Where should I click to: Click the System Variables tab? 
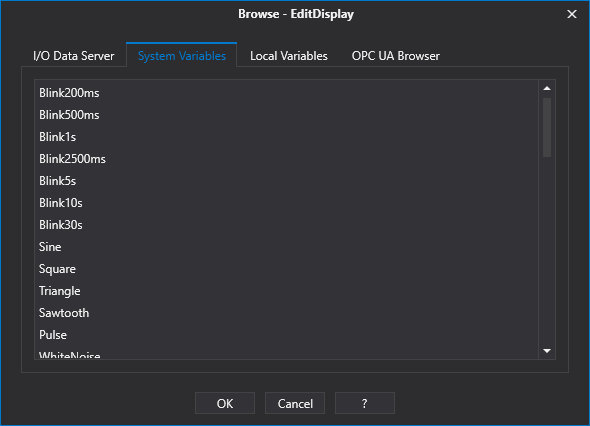[182, 55]
